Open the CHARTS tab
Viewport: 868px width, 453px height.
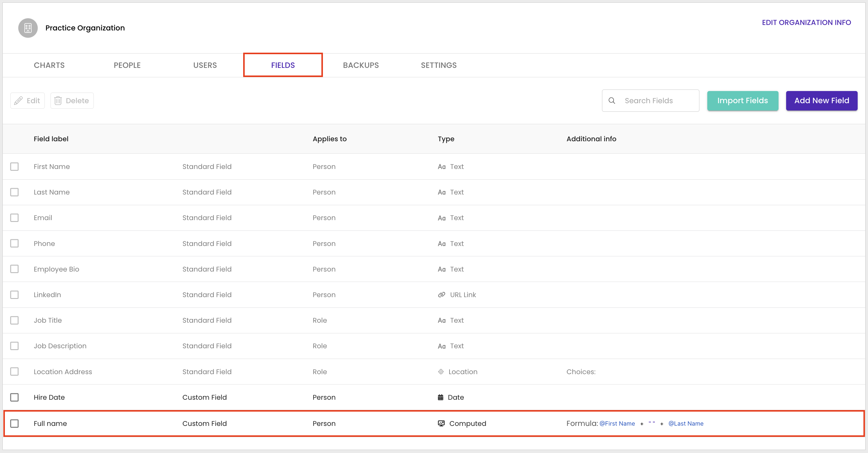(49, 65)
